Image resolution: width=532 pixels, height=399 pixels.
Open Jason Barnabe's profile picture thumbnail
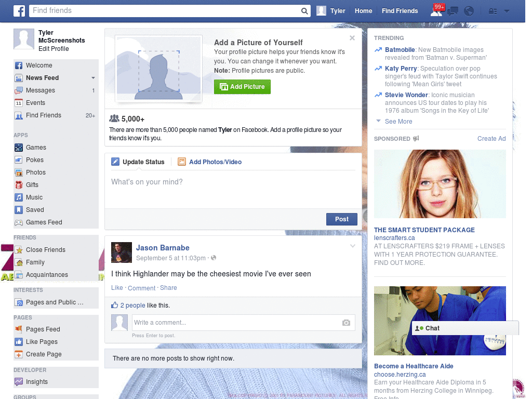pyautogui.click(x=122, y=252)
